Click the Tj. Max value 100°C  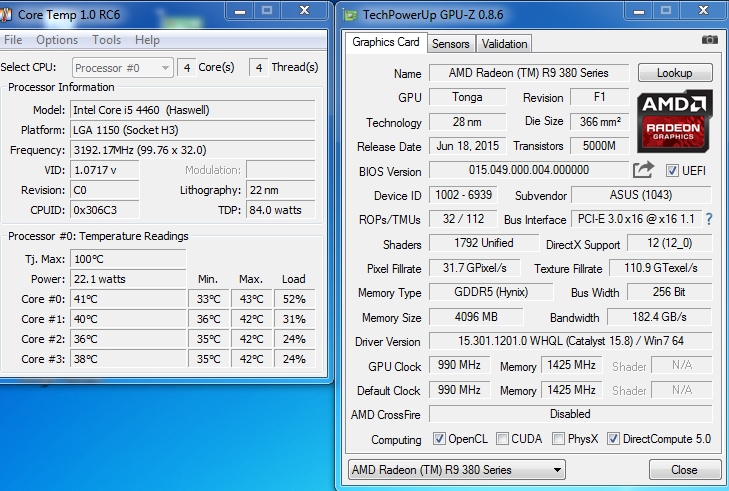coord(128,259)
